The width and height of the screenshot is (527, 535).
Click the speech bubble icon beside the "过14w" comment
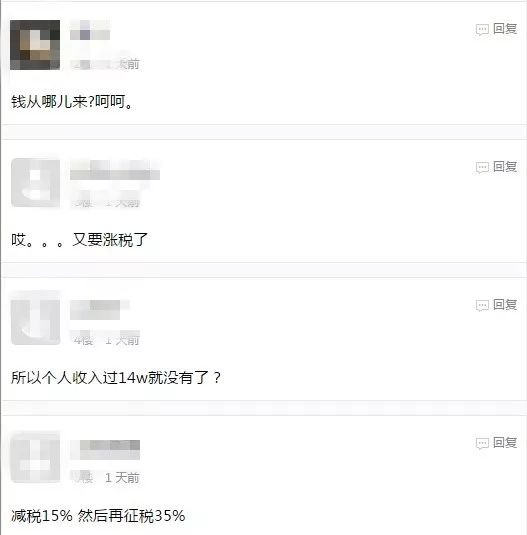coord(482,305)
